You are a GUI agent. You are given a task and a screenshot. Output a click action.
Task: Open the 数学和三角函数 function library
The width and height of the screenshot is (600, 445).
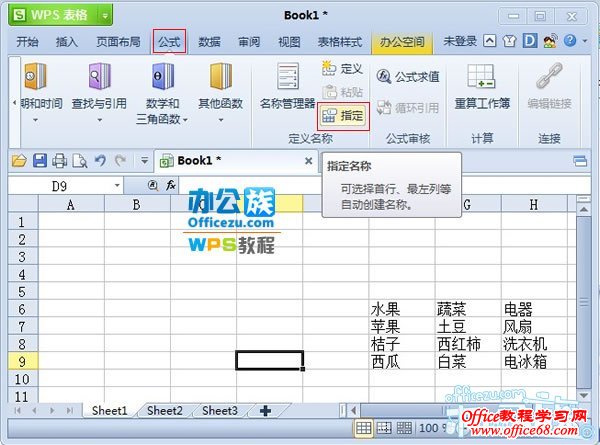pyautogui.click(x=162, y=94)
